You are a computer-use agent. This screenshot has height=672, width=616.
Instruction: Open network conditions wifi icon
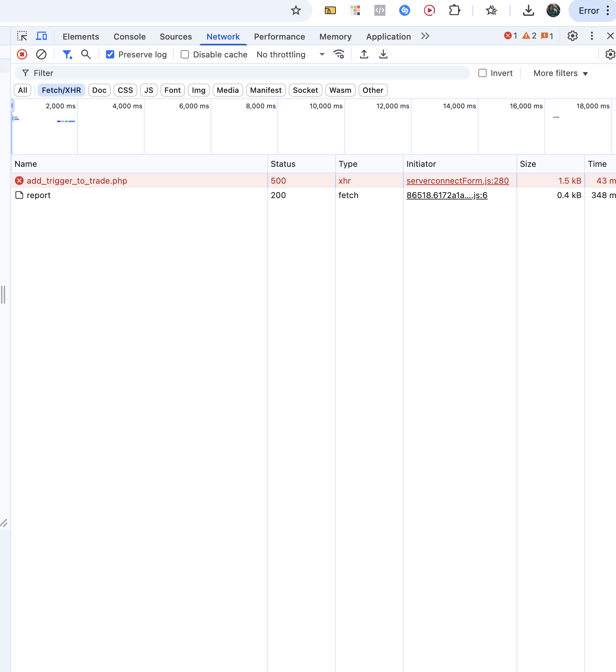pyautogui.click(x=339, y=54)
